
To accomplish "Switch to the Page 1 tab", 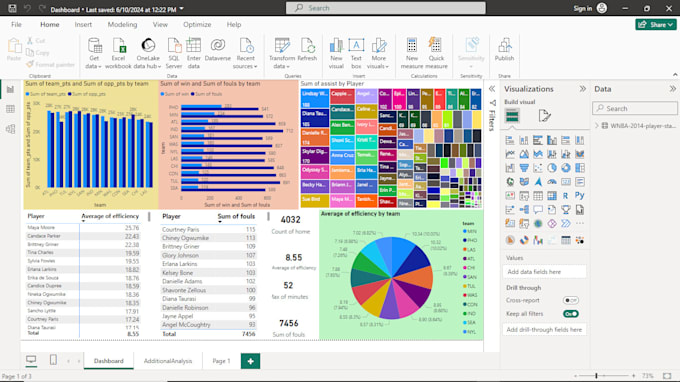I will click(x=221, y=361).
